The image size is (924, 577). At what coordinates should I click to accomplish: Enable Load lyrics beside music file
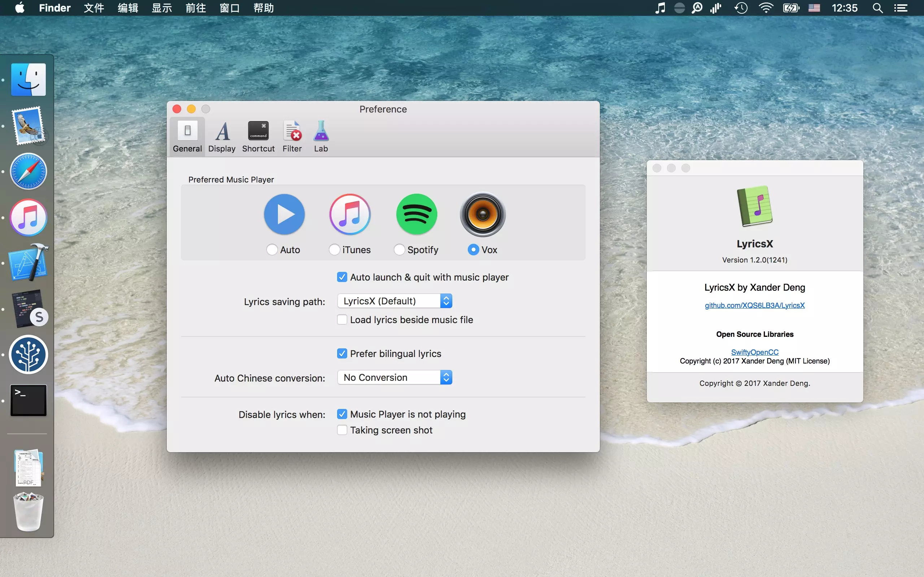342,320
